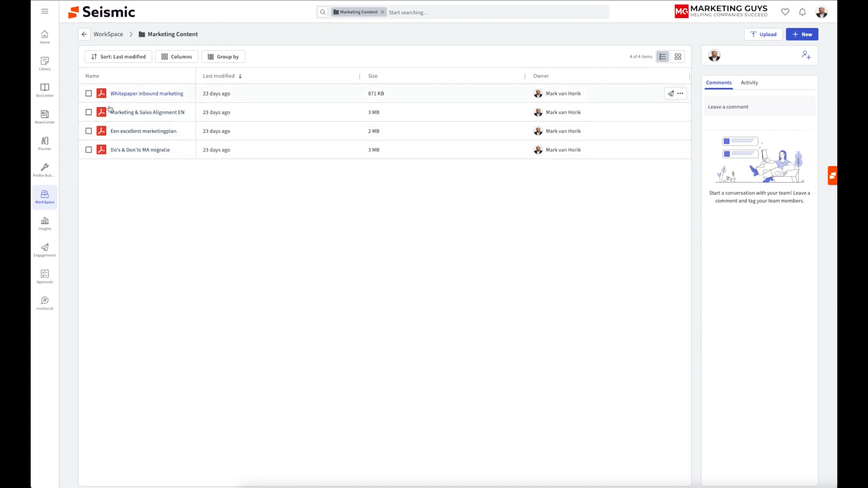Image resolution: width=868 pixels, height=488 pixels.
Task: Tick the Do's & Don'ts MA migratie checkbox
Action: pos(88,150)
